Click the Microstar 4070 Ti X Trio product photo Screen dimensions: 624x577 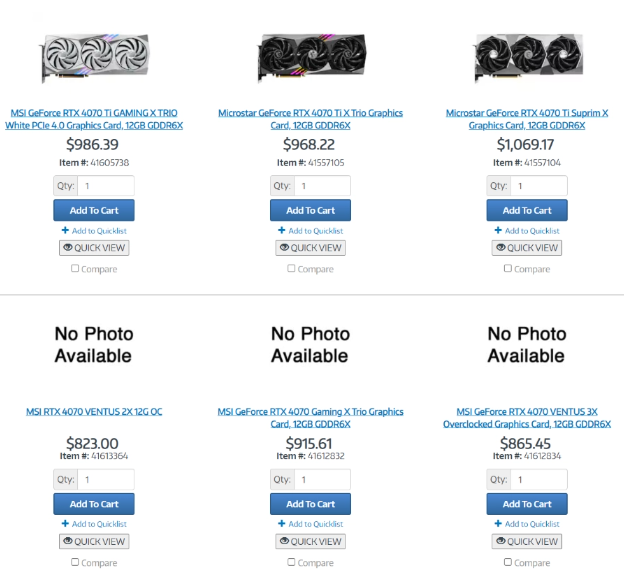pos(310,57)
